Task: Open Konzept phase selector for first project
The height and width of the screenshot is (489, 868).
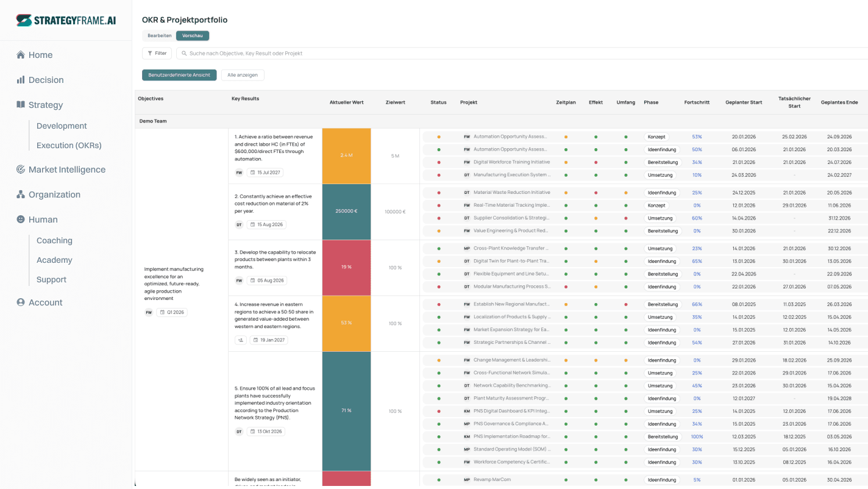Action: (656, 137)
